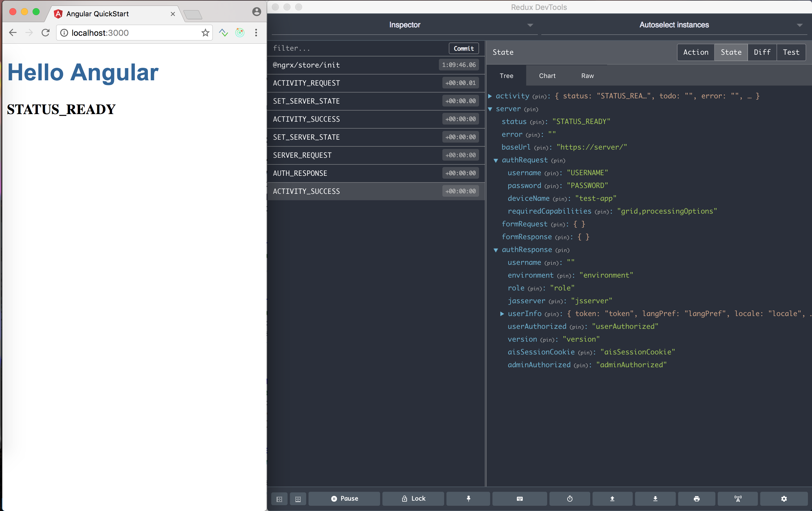Screen dimensions: 812x511
Task: Click the aisSessionCookie key
Action: coord(541,352)
